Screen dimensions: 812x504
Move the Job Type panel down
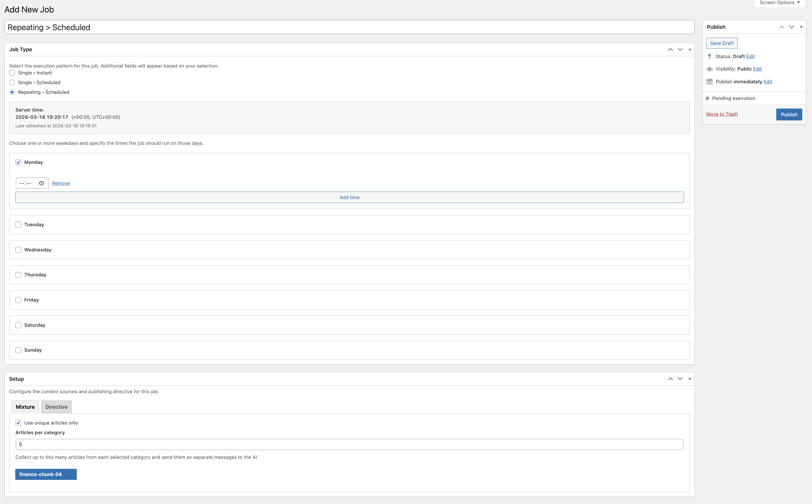click(680, 49)
